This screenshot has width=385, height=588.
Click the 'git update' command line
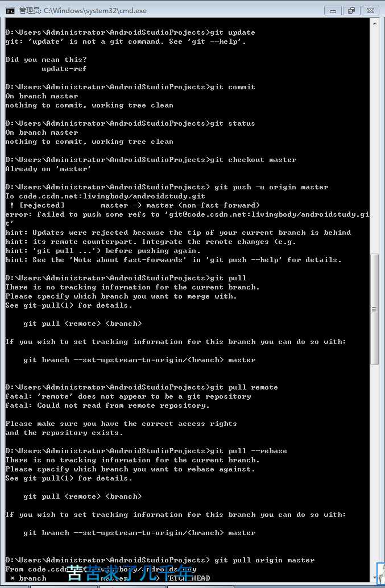tap(130, 32)
